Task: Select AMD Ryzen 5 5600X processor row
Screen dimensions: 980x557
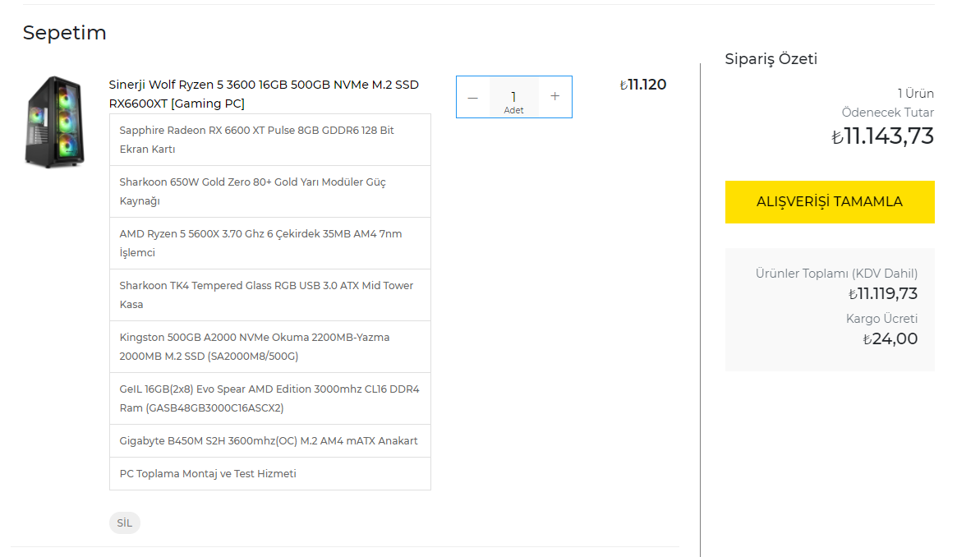Action: (270, 243)
